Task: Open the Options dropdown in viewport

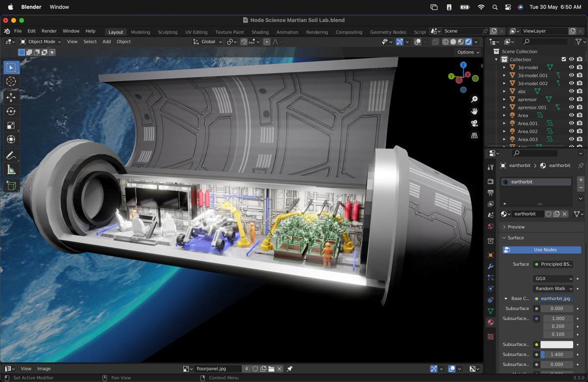Action: coord(467,52)
